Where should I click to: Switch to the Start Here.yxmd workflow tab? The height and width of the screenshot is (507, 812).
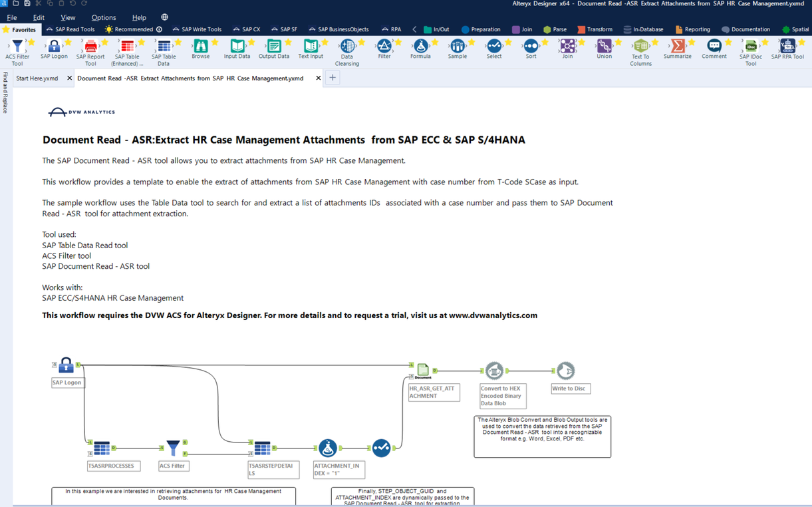(x=37, y=78)
